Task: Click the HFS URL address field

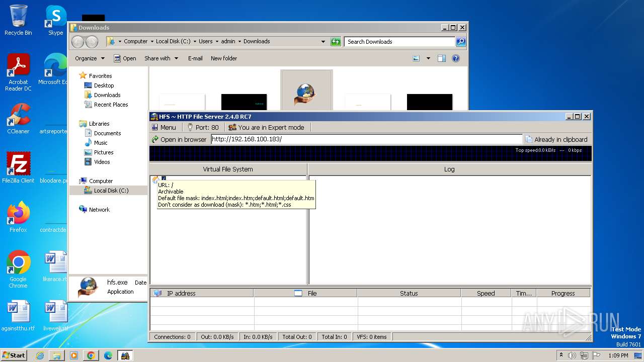Action: 366,139
